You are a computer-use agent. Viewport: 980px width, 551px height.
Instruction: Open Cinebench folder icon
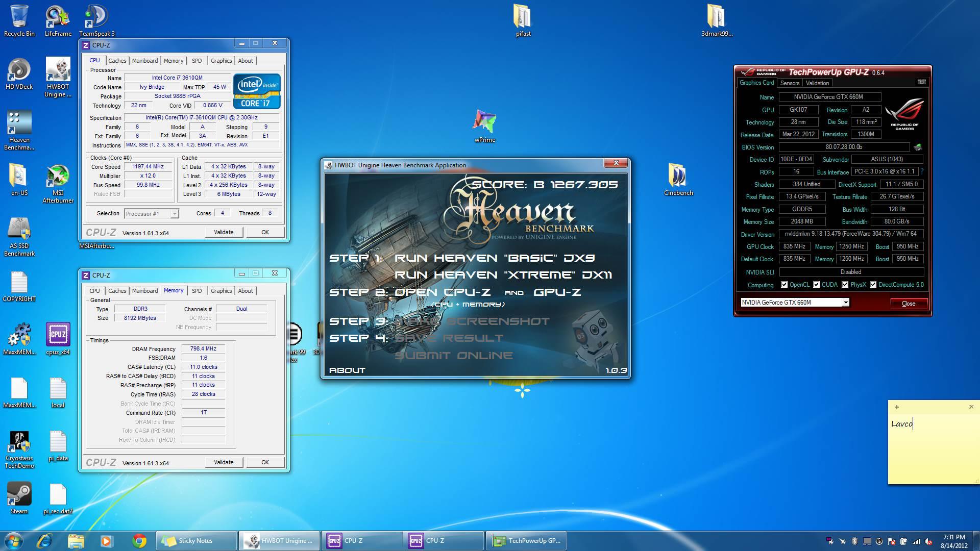point(678,180)
